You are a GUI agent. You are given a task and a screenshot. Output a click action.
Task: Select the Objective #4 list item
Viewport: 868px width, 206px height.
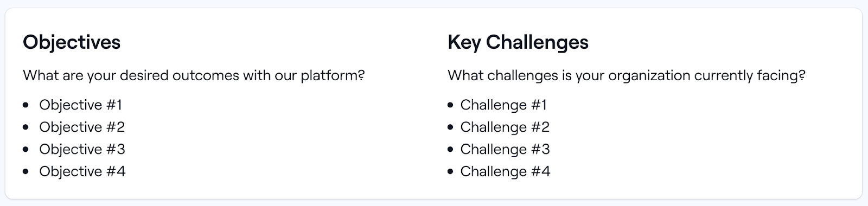point(82,171)
